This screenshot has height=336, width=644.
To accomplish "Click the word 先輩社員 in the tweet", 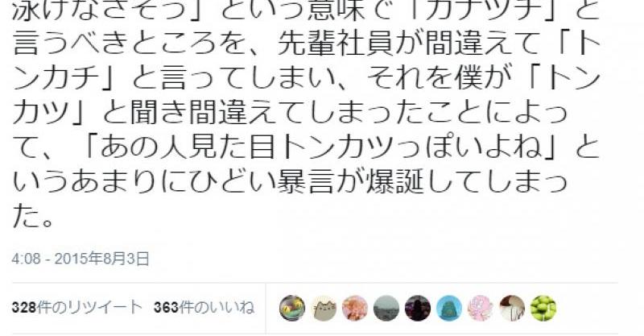I will (x=336, y=45).
